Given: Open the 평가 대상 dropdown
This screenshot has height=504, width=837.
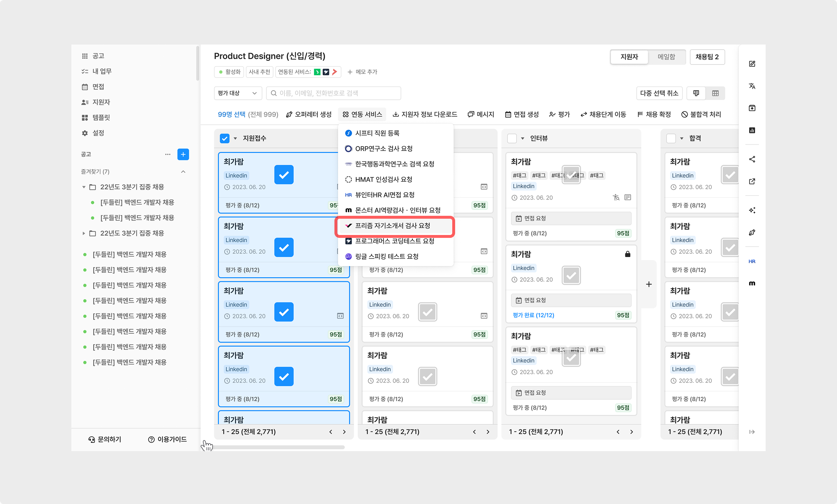Looking at the screenshot, I should pyautogui.click(x=237, y=93).
